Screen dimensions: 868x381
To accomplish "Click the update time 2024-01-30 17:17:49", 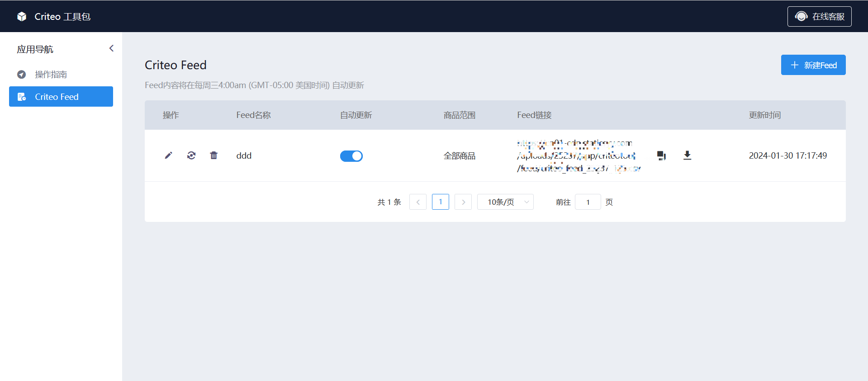I will point(787,155).
